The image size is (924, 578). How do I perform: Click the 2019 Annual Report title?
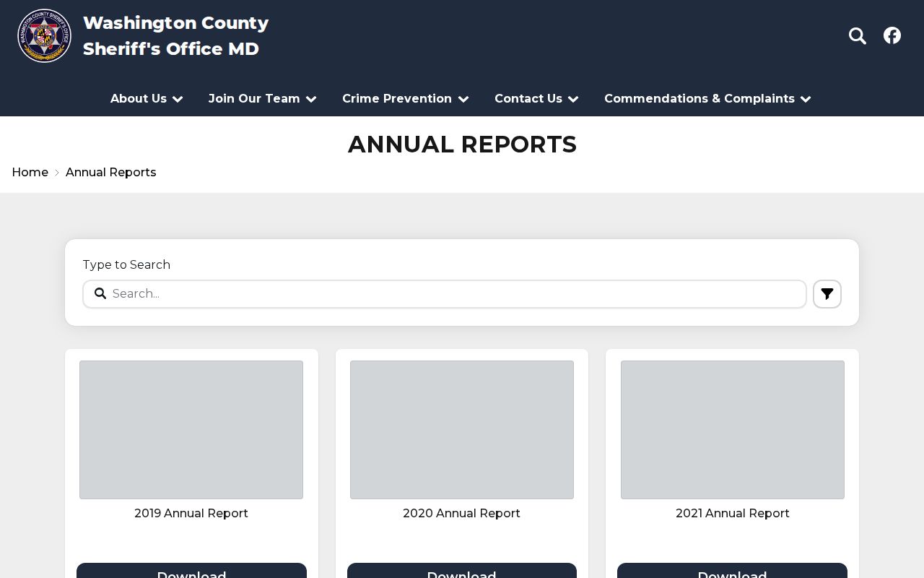pyautogui.click(x=191, y=514)
